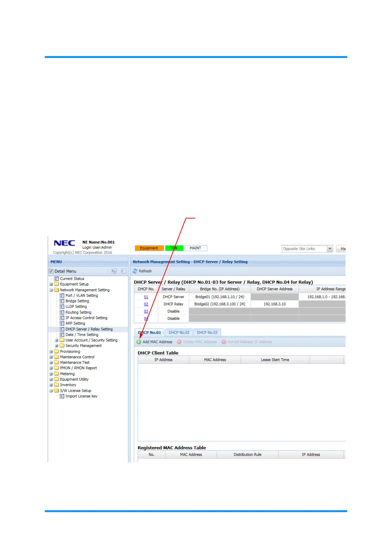This screenshot has height=555, width=392.
Task: Expand the Maintenance Control node
Action: [x=51, y=357]
